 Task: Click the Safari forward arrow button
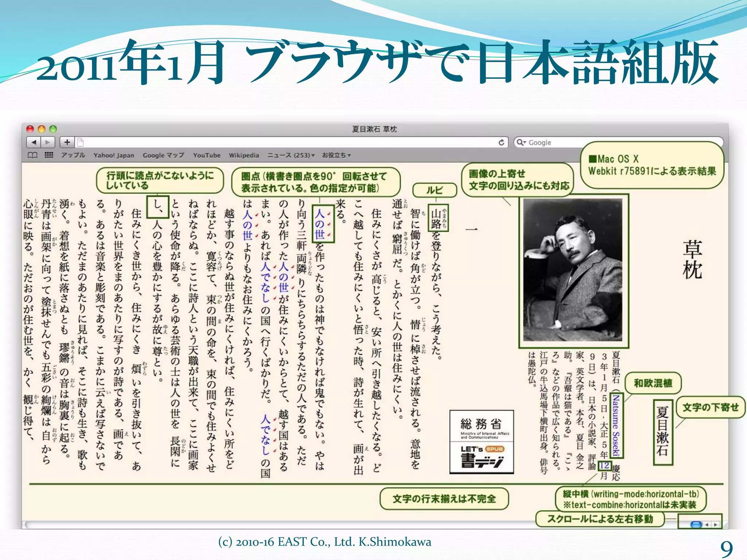[x=48, y=142]
